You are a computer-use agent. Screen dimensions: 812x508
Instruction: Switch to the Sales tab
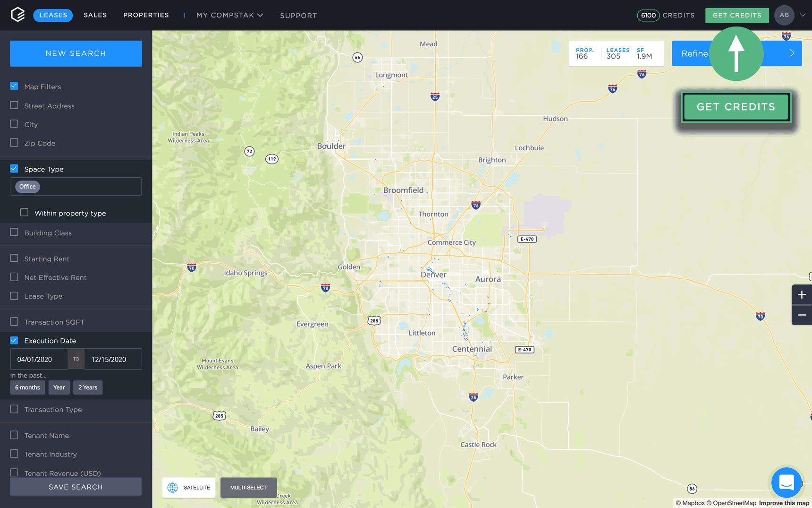(95, 15)
